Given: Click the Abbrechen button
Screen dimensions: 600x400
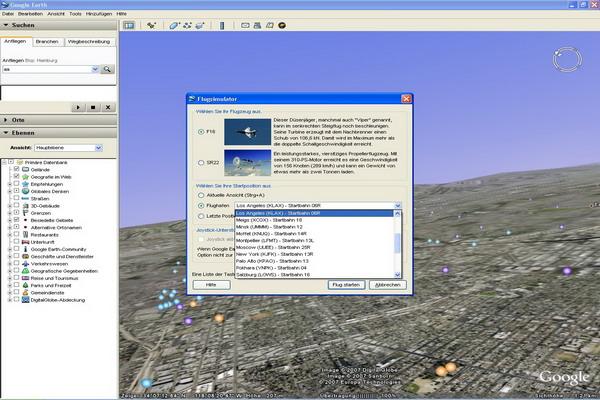Looking at the screenshot, I should point(388,285).
